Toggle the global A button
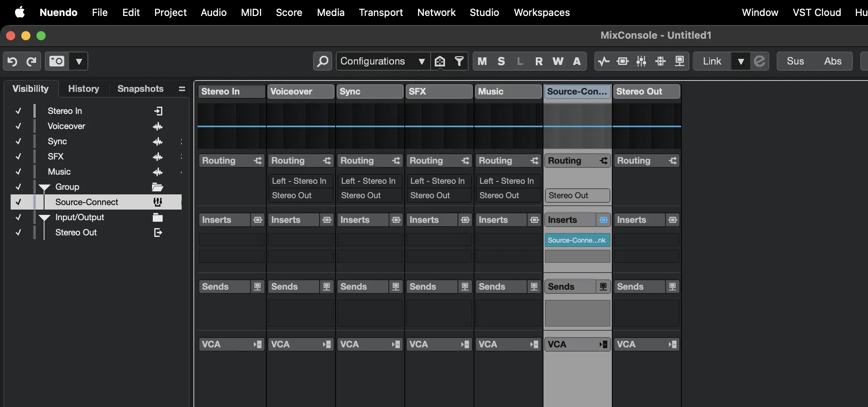This screenshot has width=868, height=407. 577,61
